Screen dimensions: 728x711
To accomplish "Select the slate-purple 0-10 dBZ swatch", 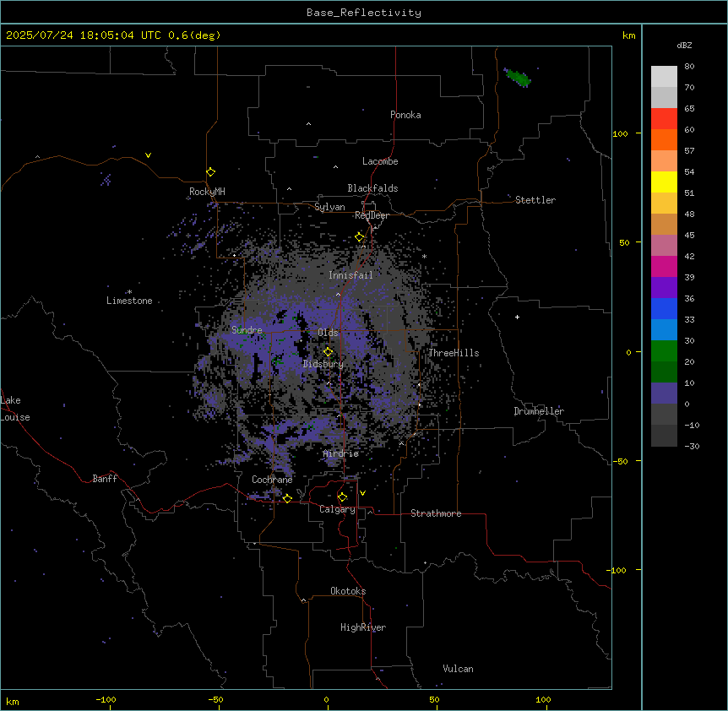I will coord(664,393).
